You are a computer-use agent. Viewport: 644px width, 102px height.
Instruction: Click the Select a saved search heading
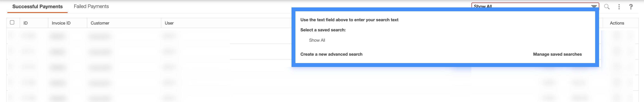click(323, 30)
